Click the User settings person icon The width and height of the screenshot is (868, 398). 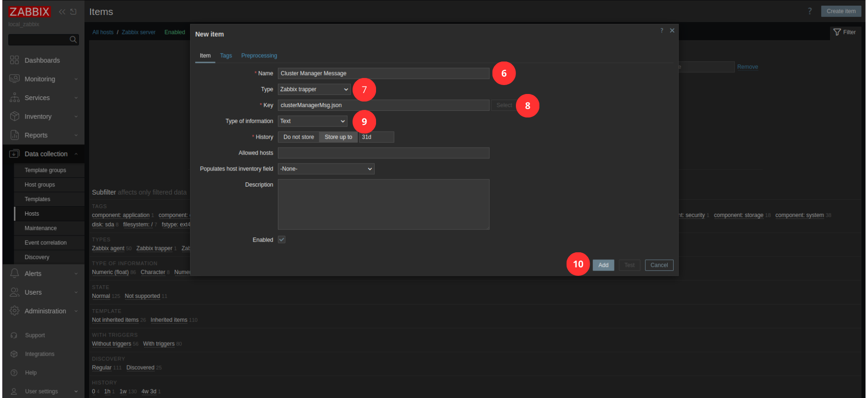pyautogui.click(x=14, y=391)
